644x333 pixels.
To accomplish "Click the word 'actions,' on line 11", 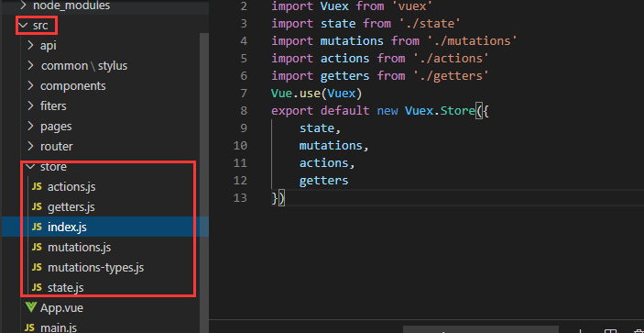I will 327,163.
